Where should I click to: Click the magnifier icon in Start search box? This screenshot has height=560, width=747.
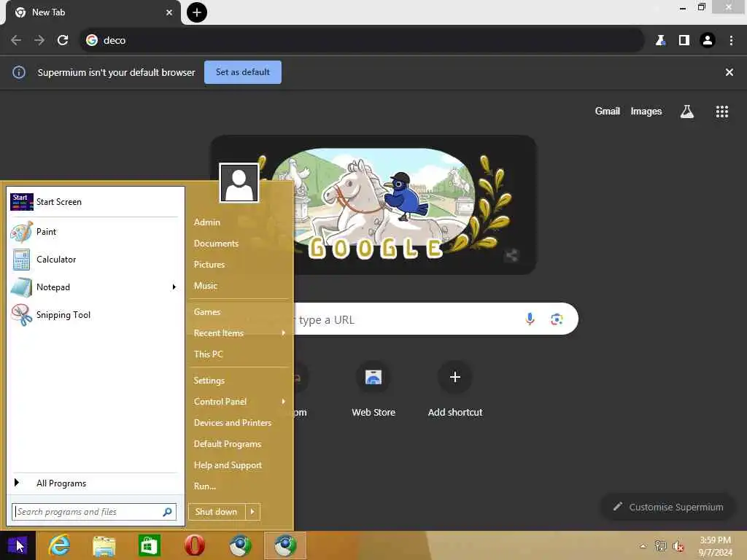click(167, 512)
